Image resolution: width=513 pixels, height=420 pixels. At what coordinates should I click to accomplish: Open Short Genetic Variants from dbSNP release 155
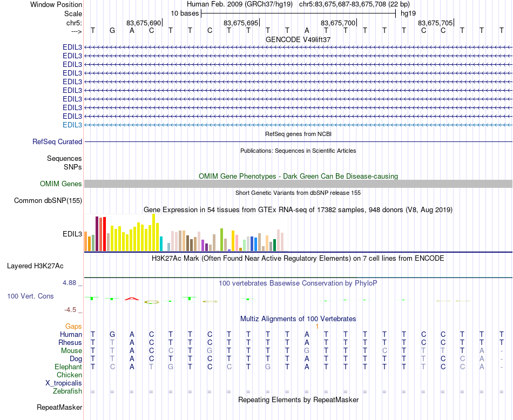point(298,193)
